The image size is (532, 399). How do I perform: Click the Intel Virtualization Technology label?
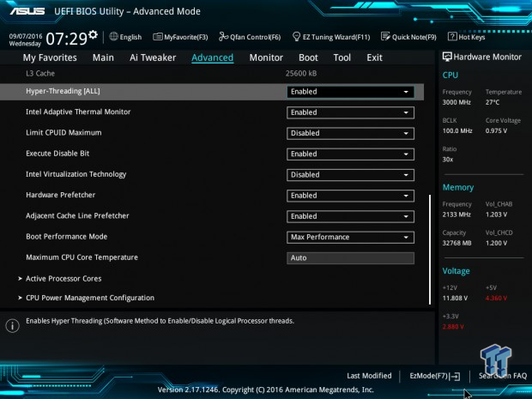click(76, 174)
